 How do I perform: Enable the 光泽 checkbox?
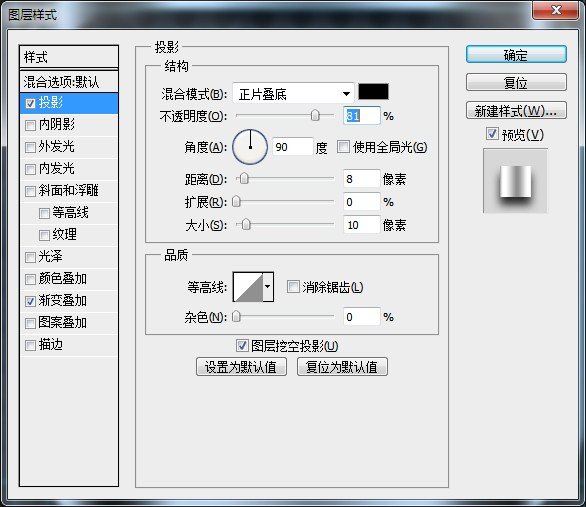click(30, 257)
